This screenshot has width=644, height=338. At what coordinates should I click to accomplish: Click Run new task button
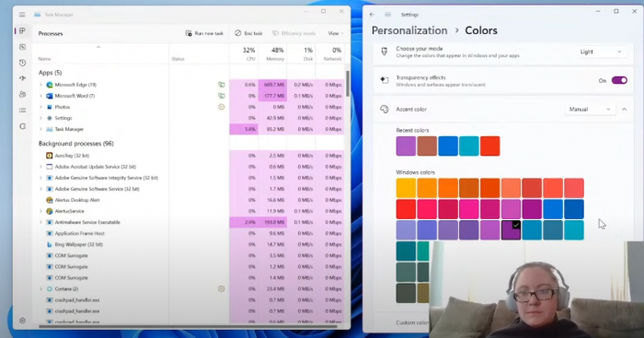tap(204, 33)
